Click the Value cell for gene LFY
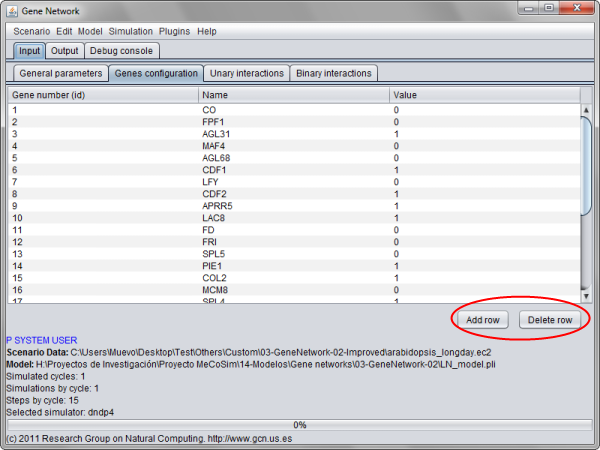The height and width of the screenshot is (450, 600). click(x=484, y=181)
